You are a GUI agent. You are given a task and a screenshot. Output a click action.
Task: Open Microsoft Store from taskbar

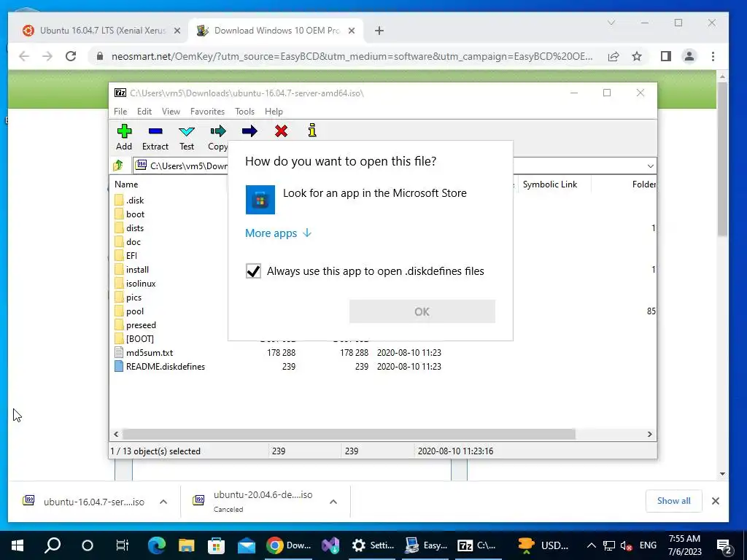tap(216, 545)
